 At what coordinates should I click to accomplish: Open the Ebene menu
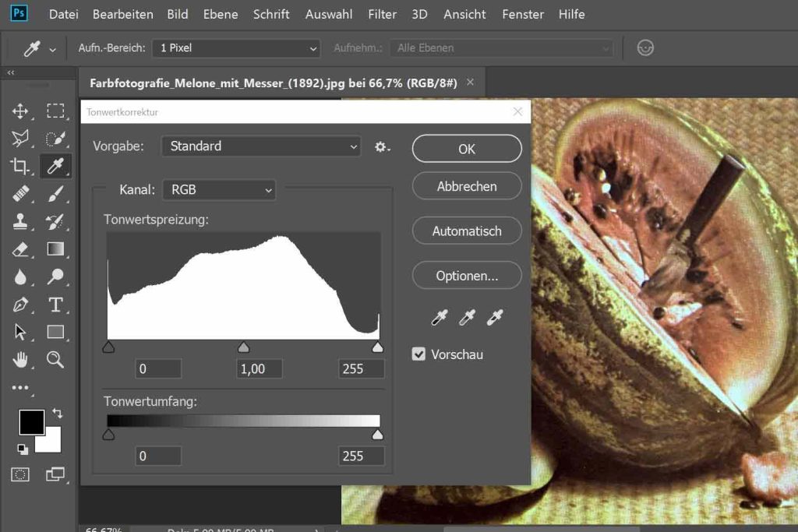tap(221, 14)
